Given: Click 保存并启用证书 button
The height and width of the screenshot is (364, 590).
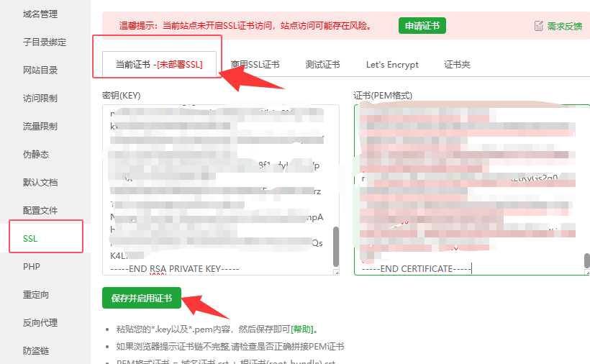Looking at the screenshot, I should 142,298.
